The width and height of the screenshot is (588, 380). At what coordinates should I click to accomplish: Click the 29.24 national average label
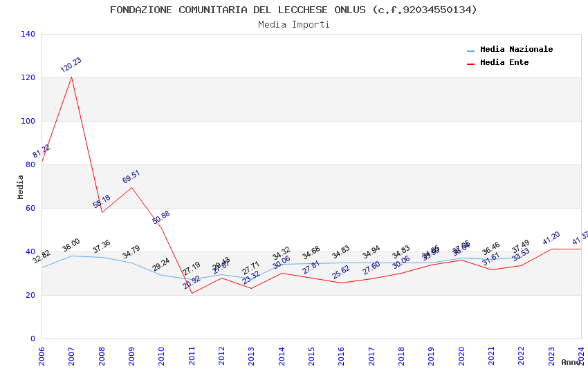click(x=161, y=265)
